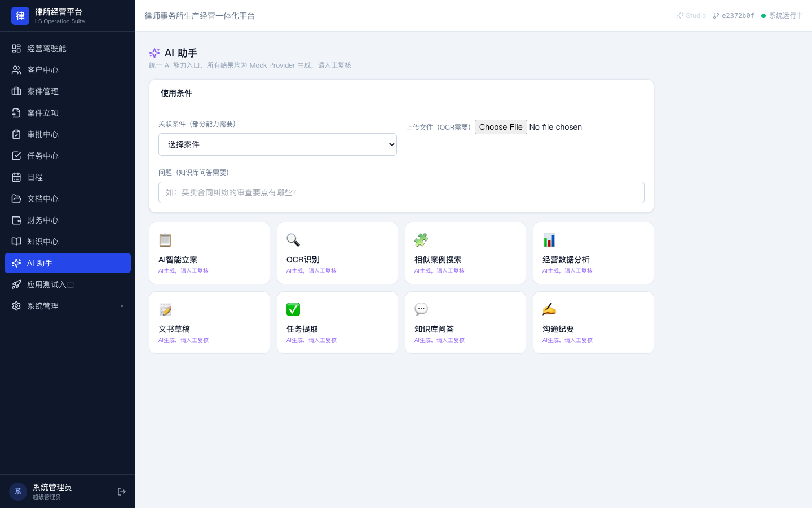Click the 任务中心 checkbox icon
Image resolution: width=812 pixels, height=508 pixels.
(16, 156)
